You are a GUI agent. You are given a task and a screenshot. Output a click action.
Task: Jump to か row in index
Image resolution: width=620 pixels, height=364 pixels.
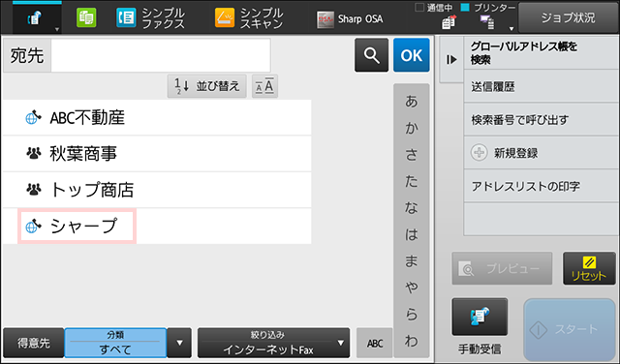411,128
